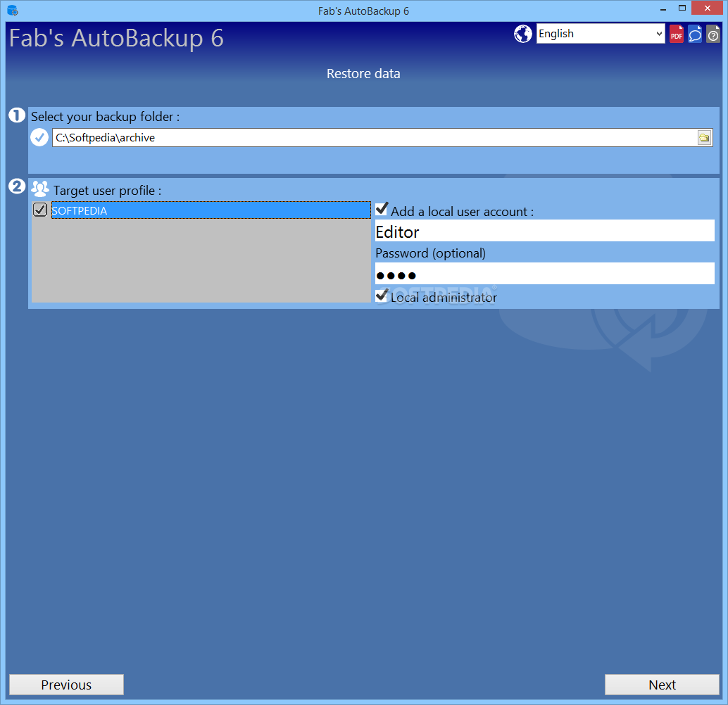Proceed with the Next button

point(662,685)
